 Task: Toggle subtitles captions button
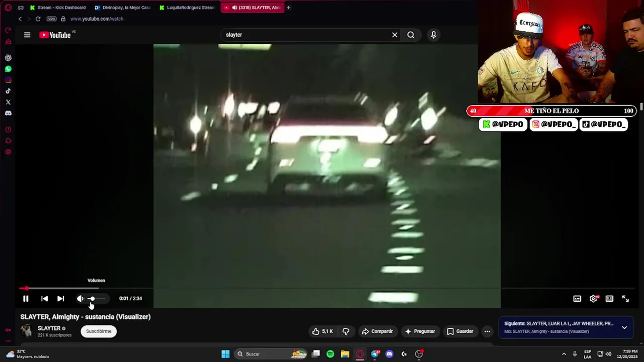pyautogui.click(x=577, y=299)
